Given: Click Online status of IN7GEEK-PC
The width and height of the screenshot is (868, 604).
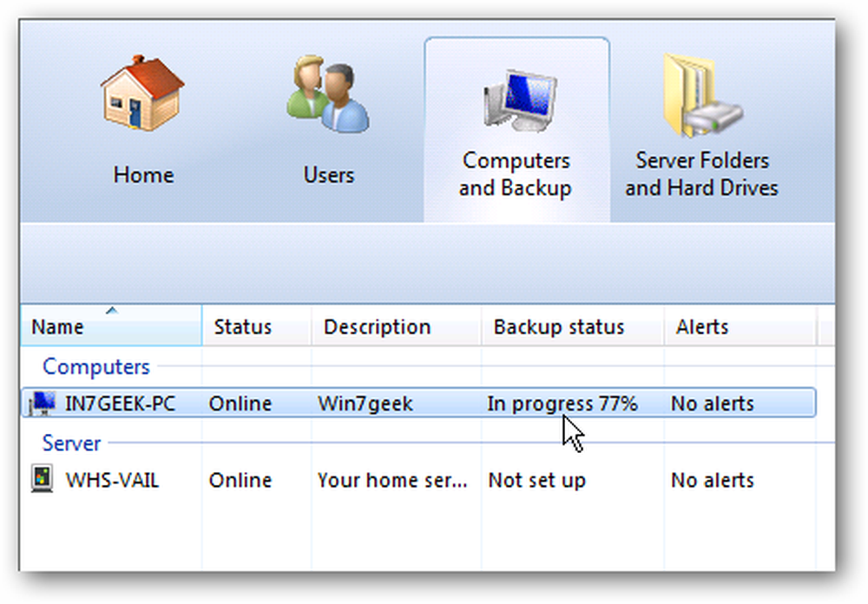Looking at the screenshot, I should click(240, 404).
